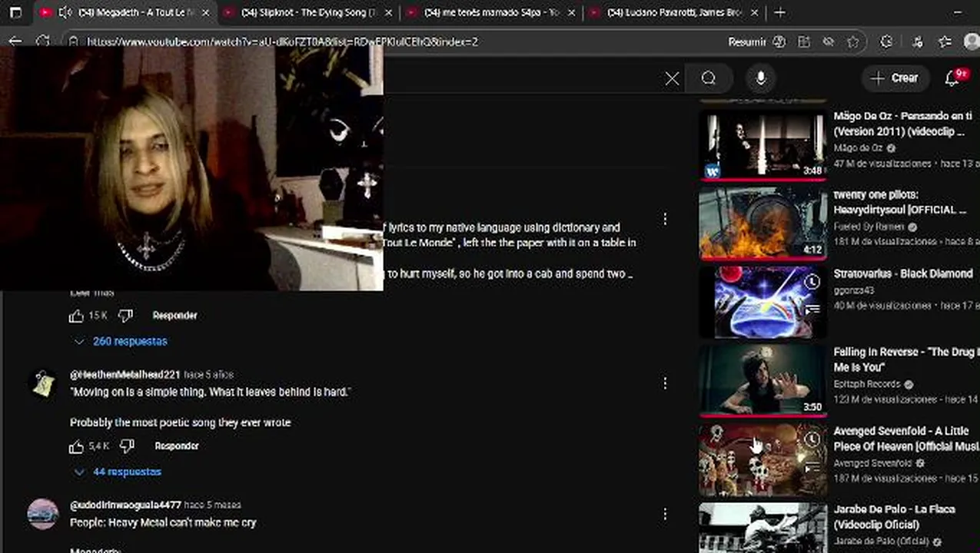Close the 'me tenés mamado' tab
Screen dimensions: 980x553
click(x=571, y=12)
